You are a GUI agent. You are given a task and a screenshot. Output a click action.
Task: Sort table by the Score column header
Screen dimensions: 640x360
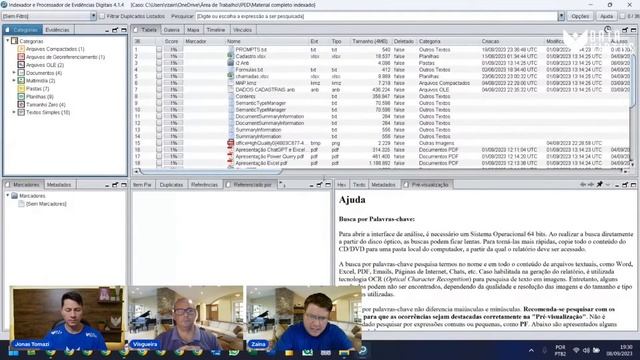[x=172, y=41]
